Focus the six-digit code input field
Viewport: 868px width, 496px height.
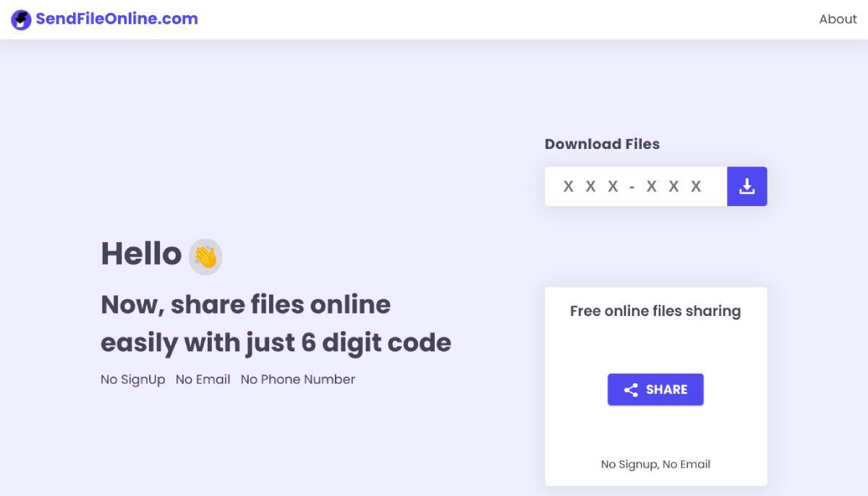click(635, 187)
